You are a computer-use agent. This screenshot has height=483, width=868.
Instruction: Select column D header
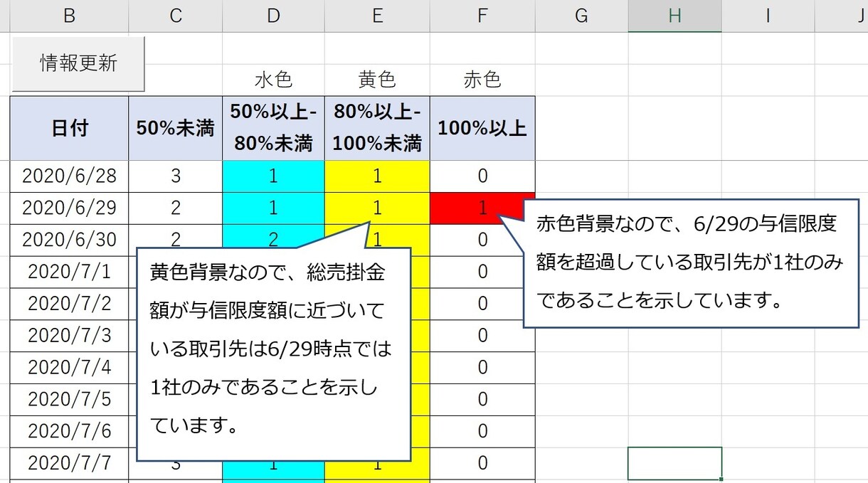[x=273, y=16]
